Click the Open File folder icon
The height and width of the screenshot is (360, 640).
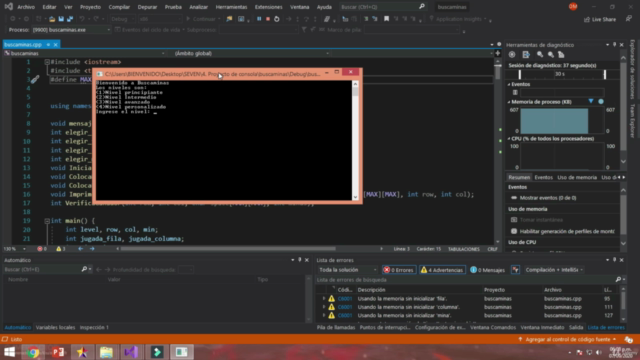pos(52,19)
